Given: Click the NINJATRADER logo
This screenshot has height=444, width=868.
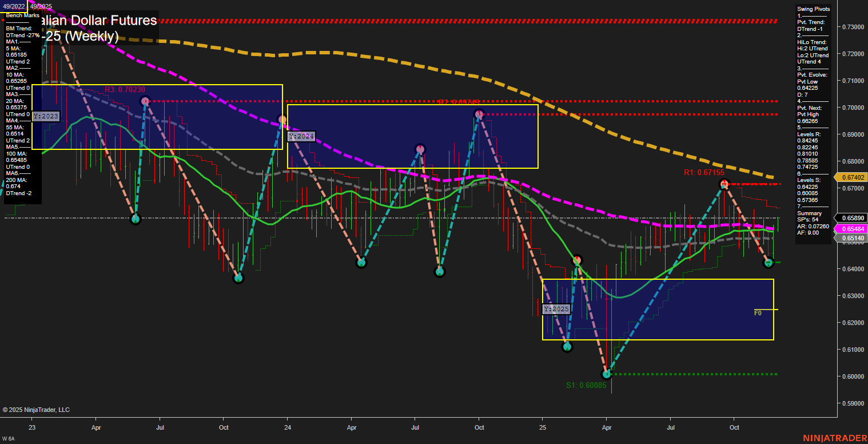Looking at the screenshot, I should click(835, 438).
